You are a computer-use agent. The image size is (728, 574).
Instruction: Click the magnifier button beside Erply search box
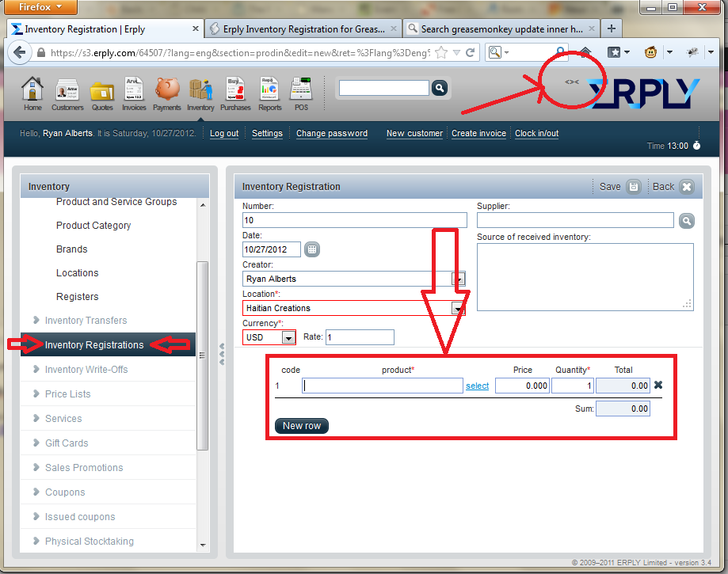click(x=439, y=88)
